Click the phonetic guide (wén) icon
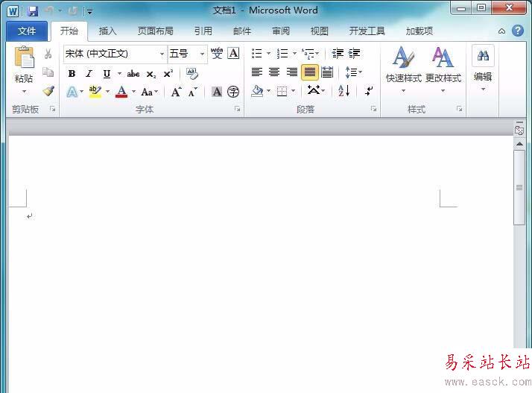Image resolution: width=532 pixels, height=393 pixels. click(217, 54)
